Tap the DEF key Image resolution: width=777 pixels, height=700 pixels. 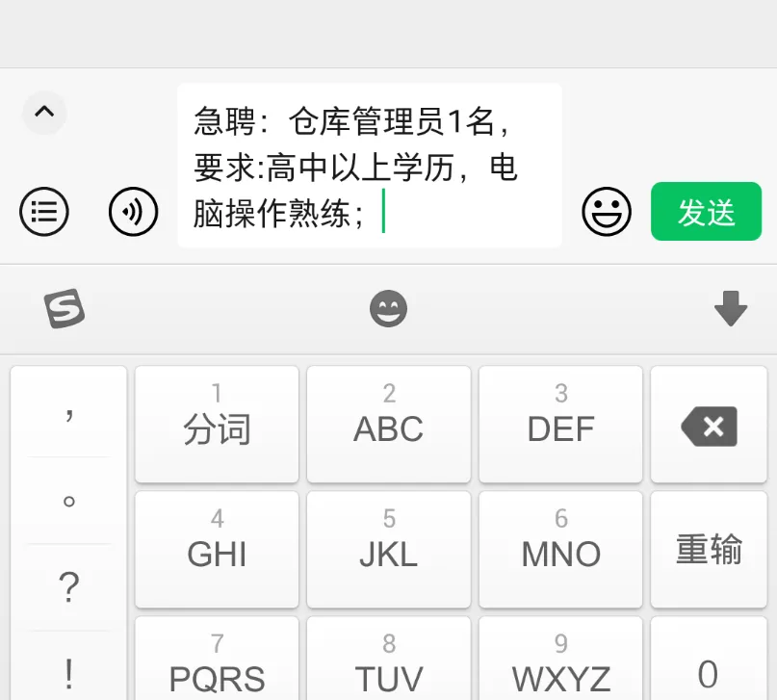pos(560,425)
